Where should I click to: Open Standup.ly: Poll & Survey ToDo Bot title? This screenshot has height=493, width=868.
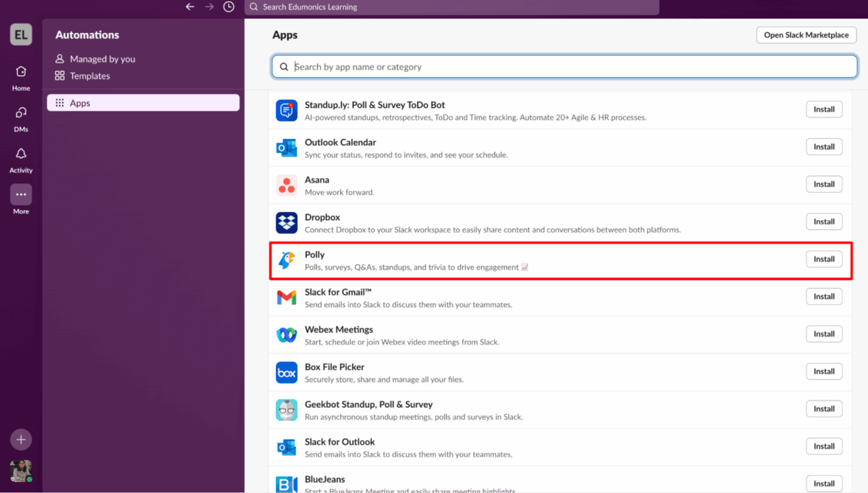coord(374,105)
